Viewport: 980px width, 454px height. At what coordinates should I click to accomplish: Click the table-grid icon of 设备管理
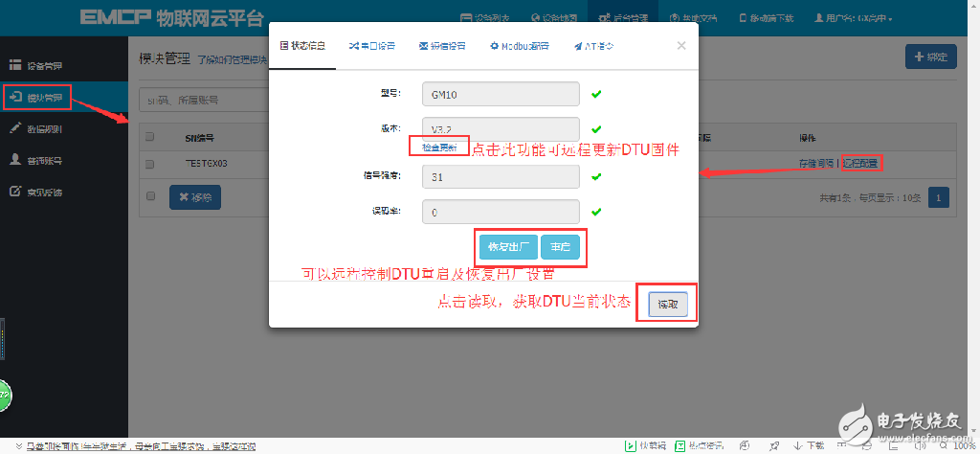15,65
